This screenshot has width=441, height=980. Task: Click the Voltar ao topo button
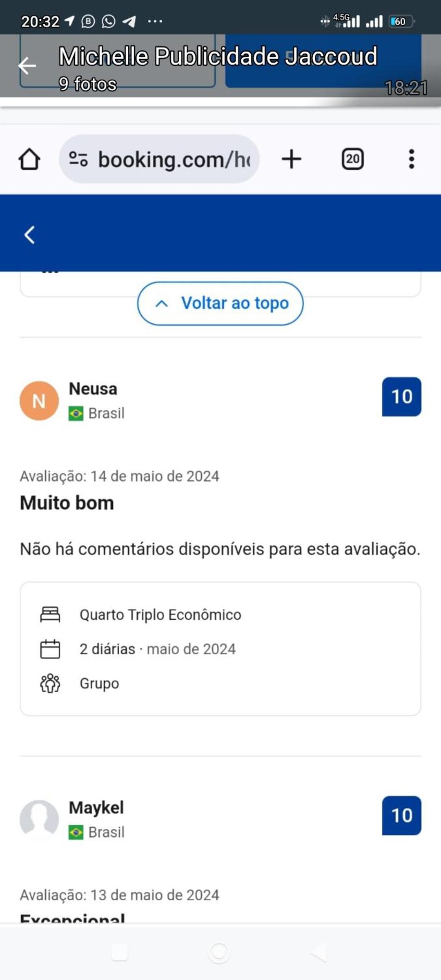[x=234, y=303]
